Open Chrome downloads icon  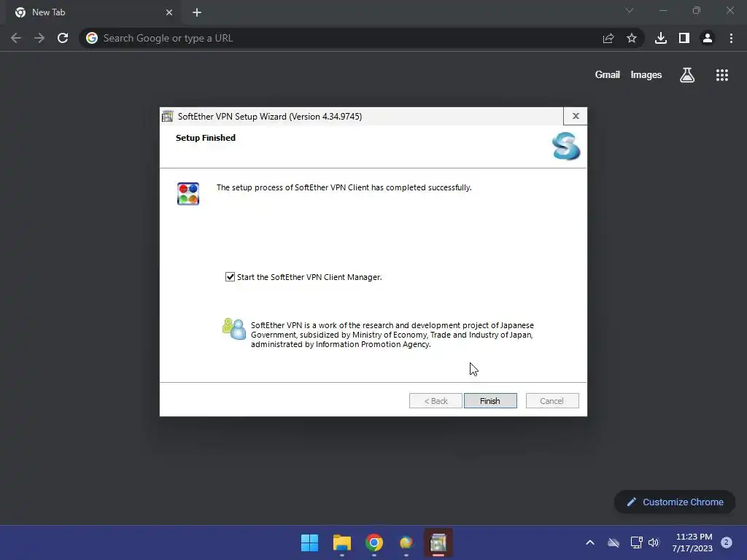[x=661, y=38]
